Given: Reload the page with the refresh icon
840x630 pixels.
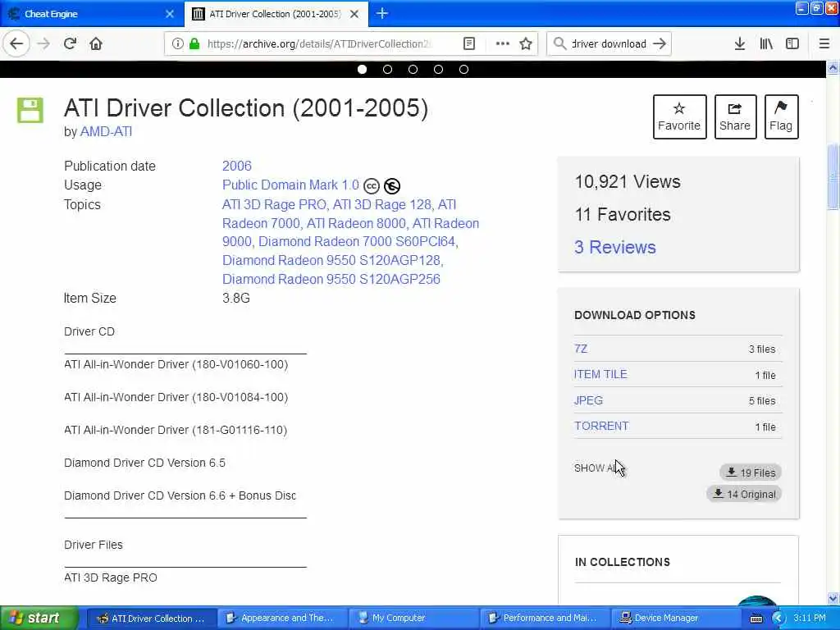Looking at the screenshot, I should (71, 43).
